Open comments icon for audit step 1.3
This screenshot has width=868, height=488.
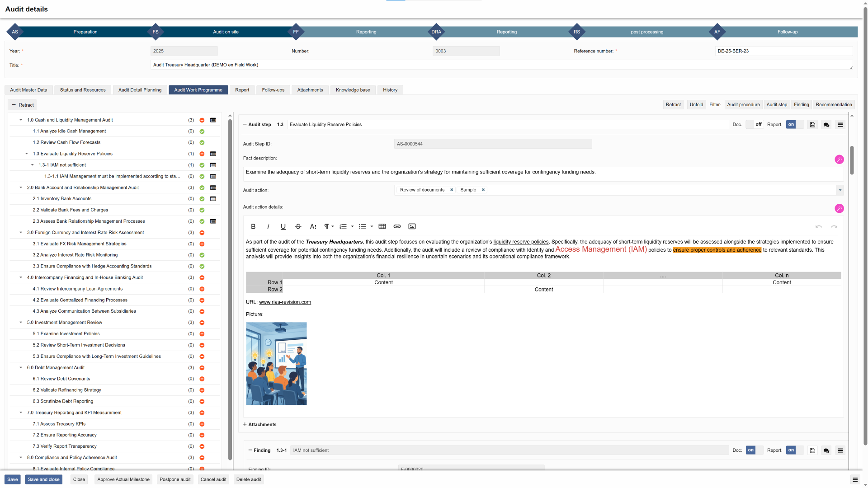(826, 125)
